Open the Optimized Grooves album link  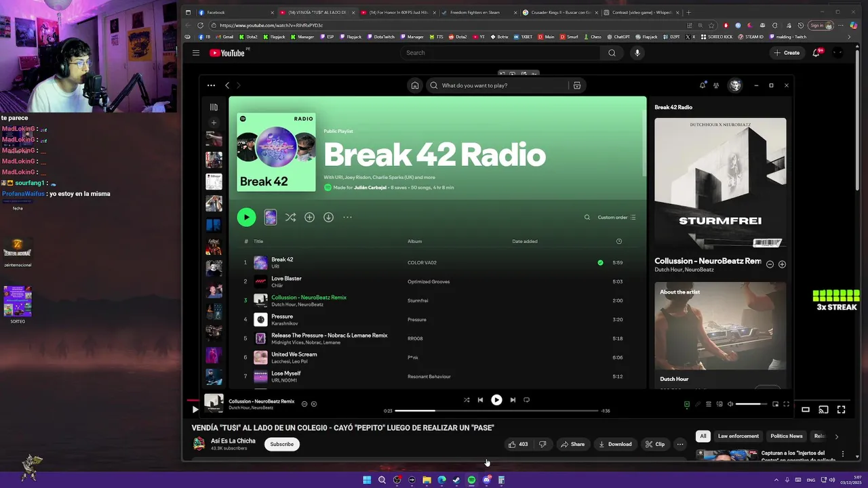(x=429, y=281)
